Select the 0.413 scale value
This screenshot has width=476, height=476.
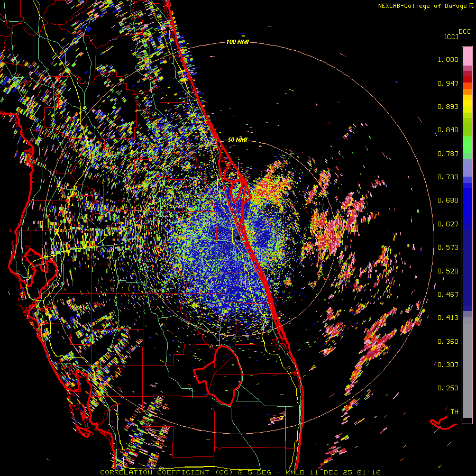pos(448,318)
